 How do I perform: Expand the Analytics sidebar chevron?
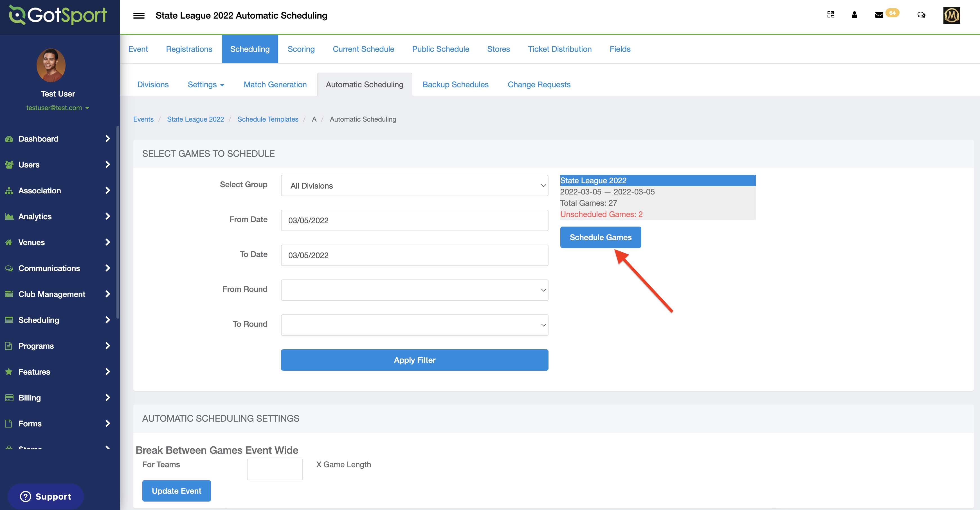[108, 216]
